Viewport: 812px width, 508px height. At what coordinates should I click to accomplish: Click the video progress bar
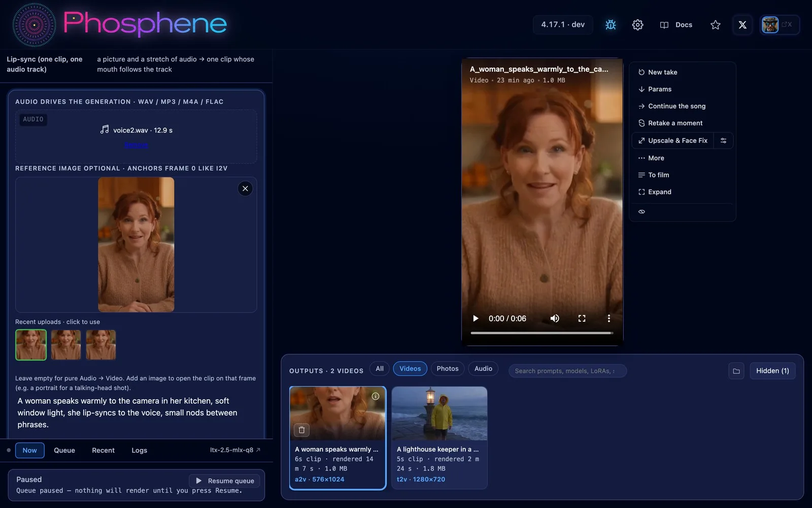tap(542, 333)
